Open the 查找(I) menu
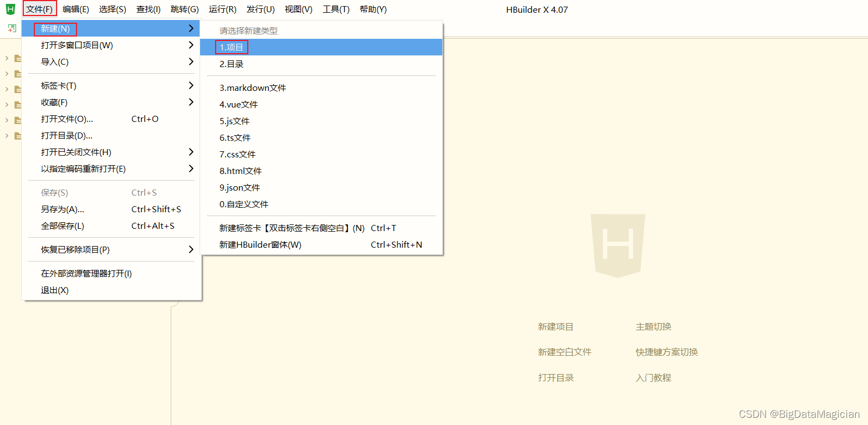This screenshot has height=425, width=868. 149,9
